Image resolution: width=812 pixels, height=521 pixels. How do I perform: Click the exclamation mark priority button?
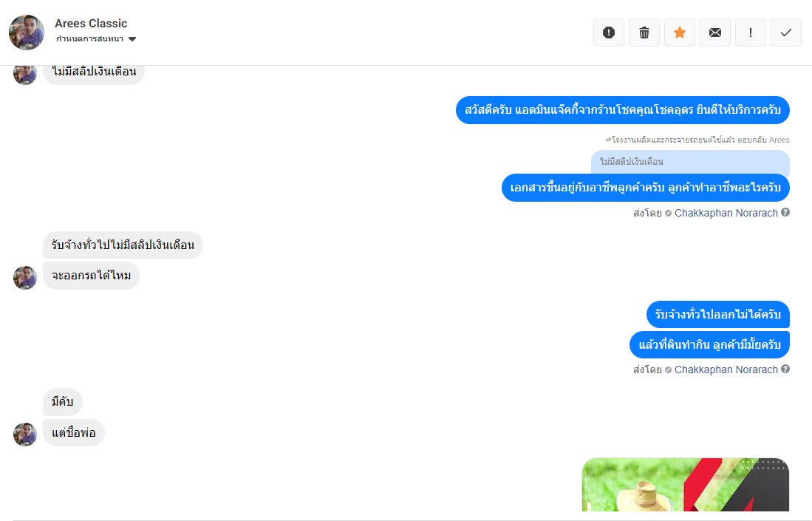pos(751,33)
